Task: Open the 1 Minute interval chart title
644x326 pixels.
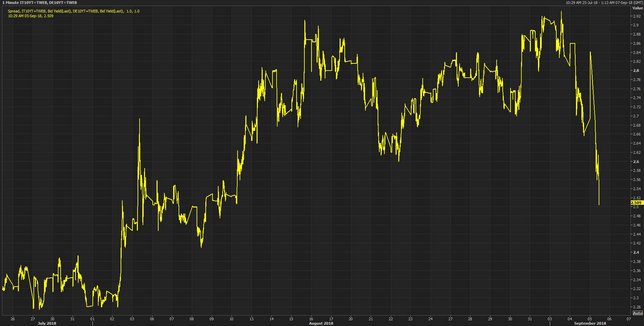Action: pos(40,3)
